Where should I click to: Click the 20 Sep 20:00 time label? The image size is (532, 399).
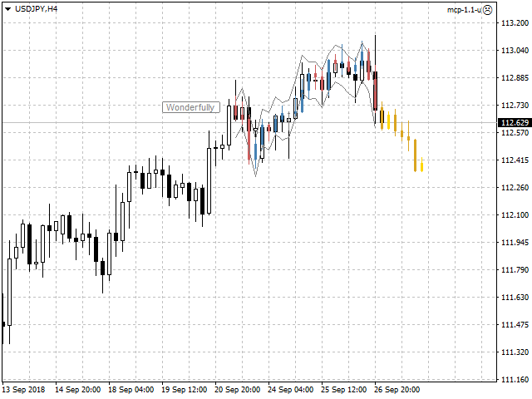pos(237,389)
